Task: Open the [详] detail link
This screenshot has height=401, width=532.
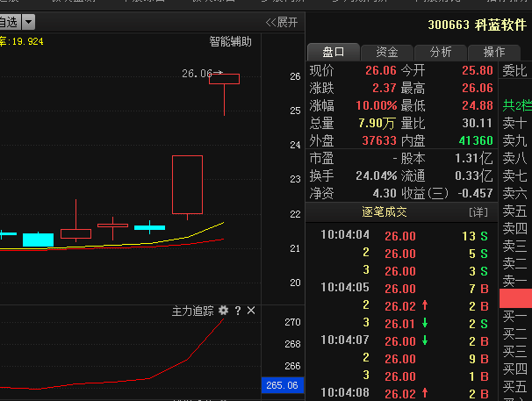Action: (478, 212)
